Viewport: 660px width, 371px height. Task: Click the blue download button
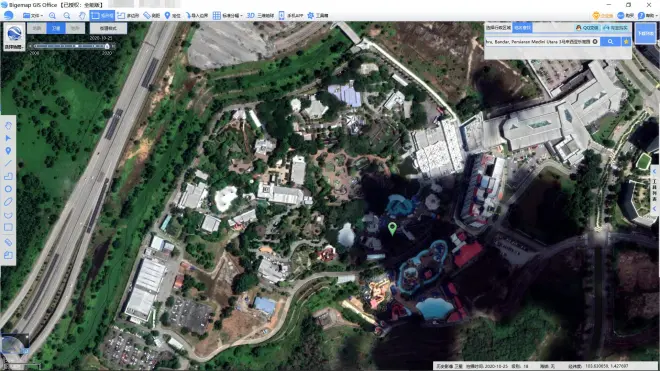tap(645, 33)
